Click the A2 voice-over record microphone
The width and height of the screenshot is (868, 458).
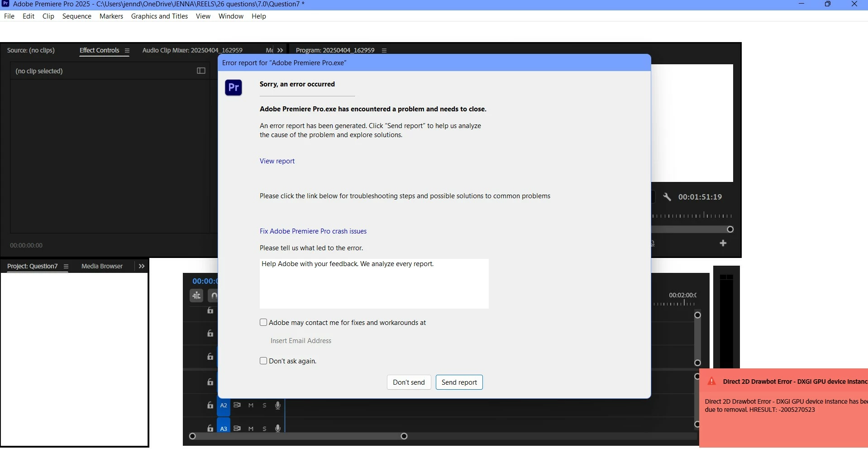[278, 406]
